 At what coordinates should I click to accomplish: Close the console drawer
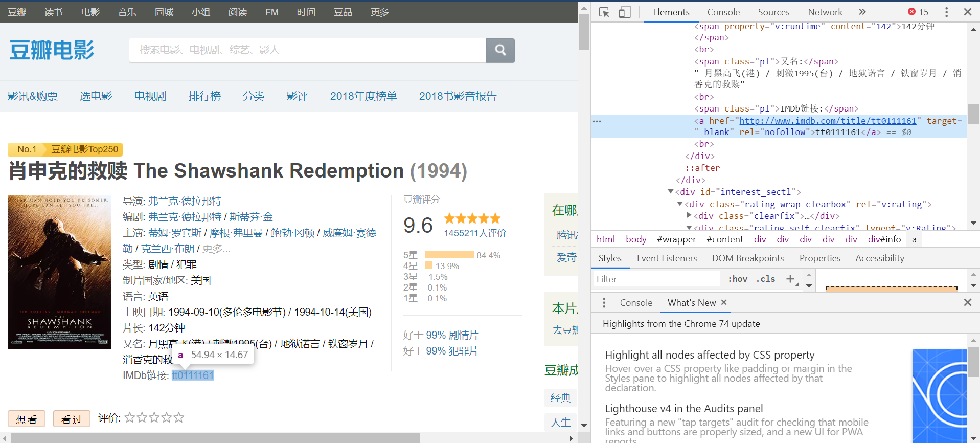968,302
